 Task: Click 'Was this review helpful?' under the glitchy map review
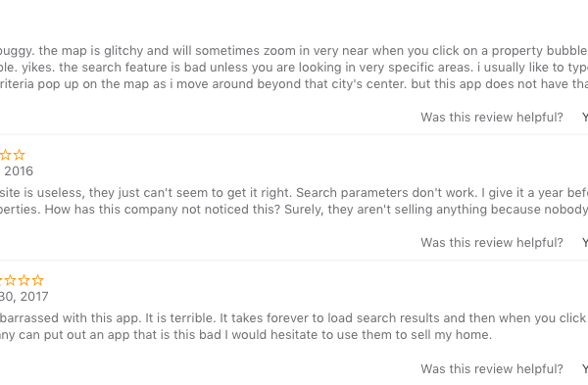coord(492,118)
